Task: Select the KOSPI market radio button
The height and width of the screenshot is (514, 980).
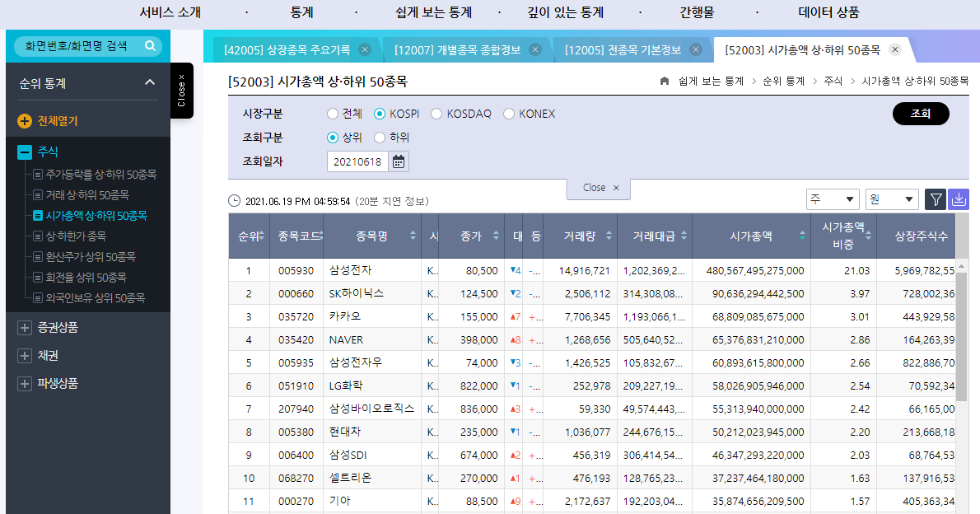Action: tap(380, 114)
